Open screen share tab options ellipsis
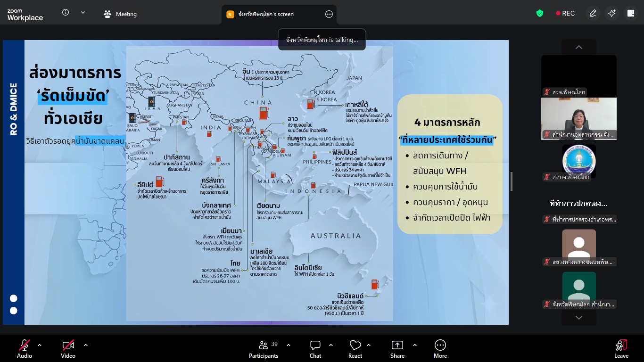This screenshot has width=644, height=362. click(329, 14)
